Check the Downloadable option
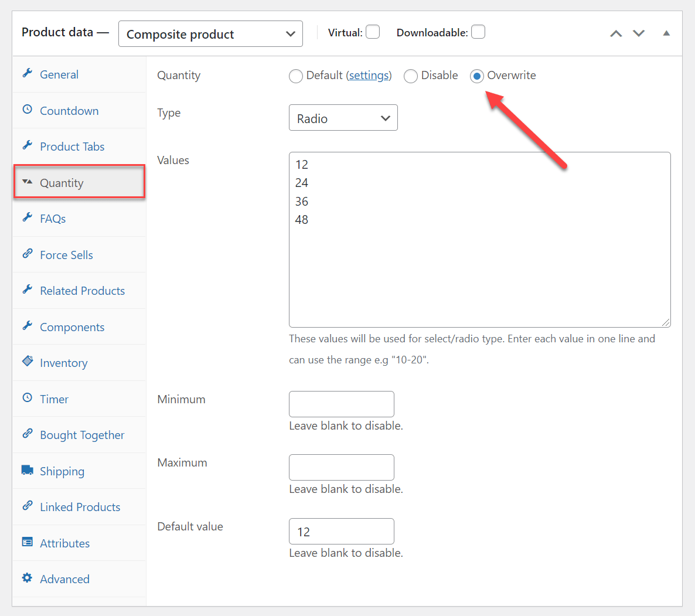The height and width of the screenshot is (616, 695). [x=478, y=32]
